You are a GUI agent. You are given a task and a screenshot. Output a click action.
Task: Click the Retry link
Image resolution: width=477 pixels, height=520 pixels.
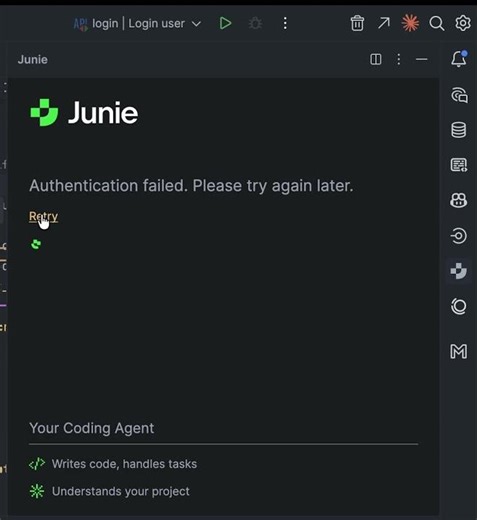(43, 217)
